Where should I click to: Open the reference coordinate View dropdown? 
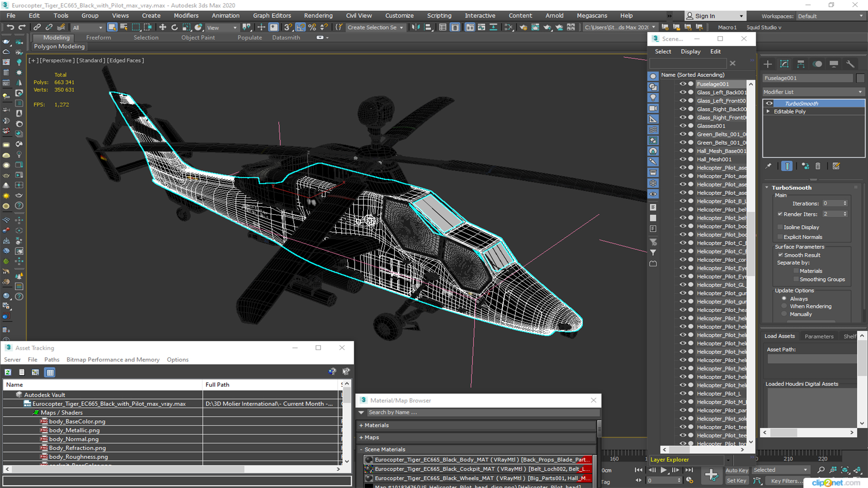click(222, 28)
